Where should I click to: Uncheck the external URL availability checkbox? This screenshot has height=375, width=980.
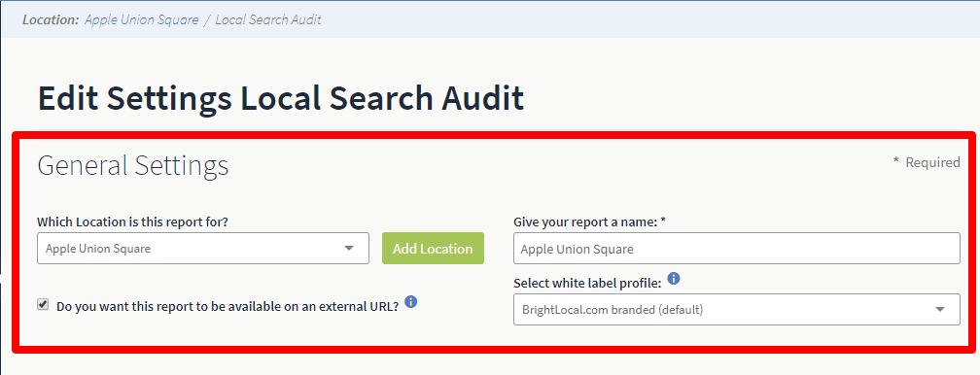click(x=43, y=305)
